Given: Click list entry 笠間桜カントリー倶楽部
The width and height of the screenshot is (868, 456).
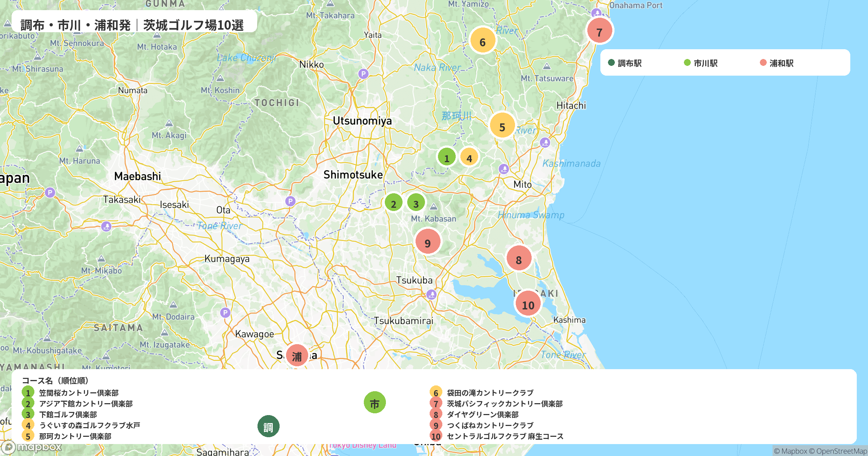Looking at the screenshot, I should point(79,393).
